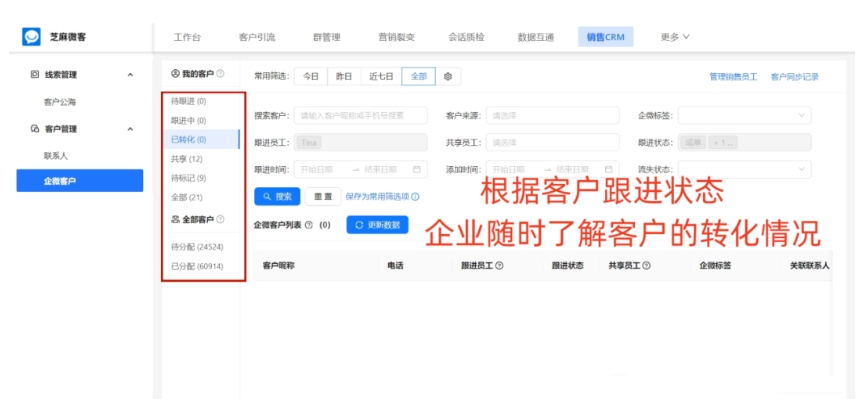Viewport: 864px width, 401px height.
Task: Click 添加时间 start date field
Action: click(x=511, y=170)
